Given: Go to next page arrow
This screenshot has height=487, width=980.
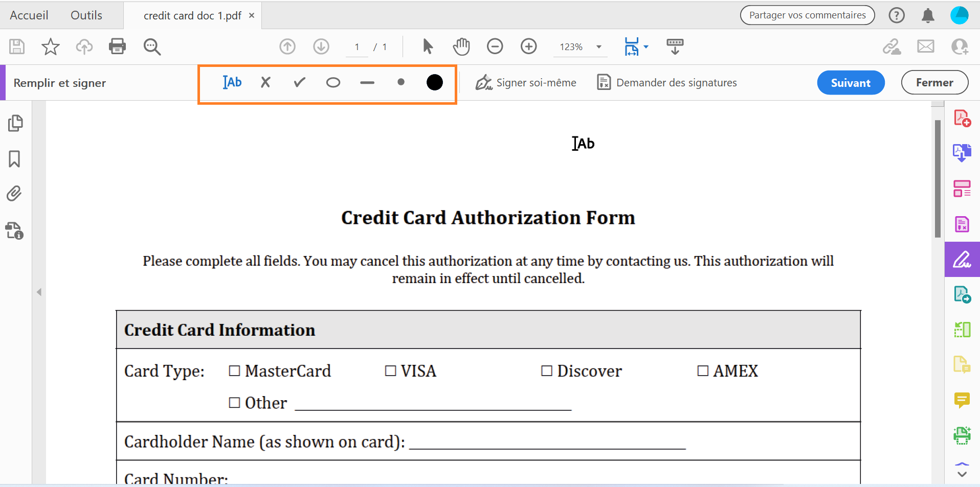Looking at the screenshot, I should click(321, 47).
